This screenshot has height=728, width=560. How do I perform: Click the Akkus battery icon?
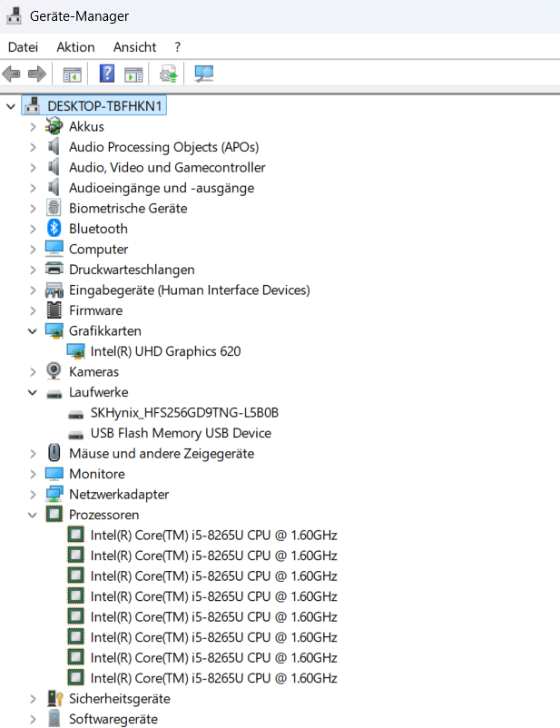pyautogui.click(x=54, y=126)
